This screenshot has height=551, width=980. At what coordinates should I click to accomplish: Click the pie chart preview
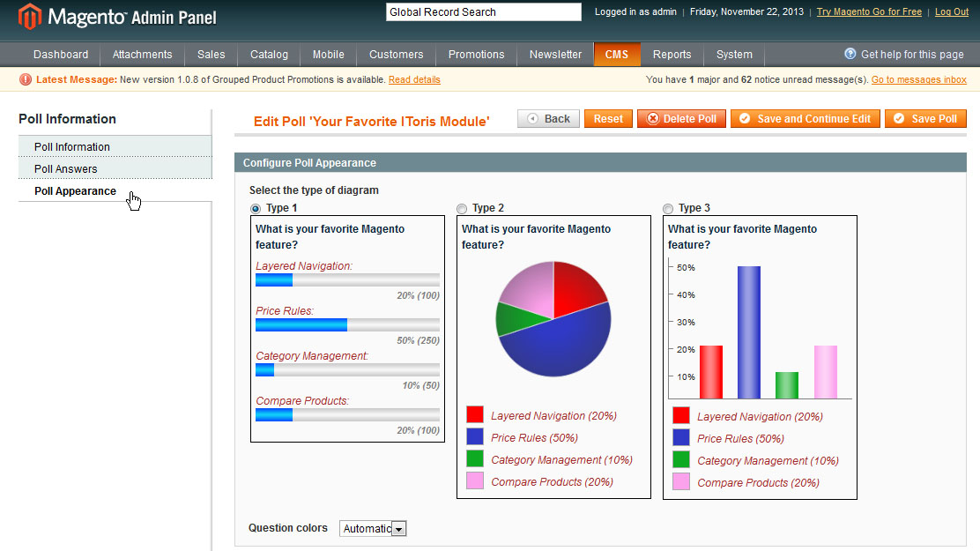[553, 319]
